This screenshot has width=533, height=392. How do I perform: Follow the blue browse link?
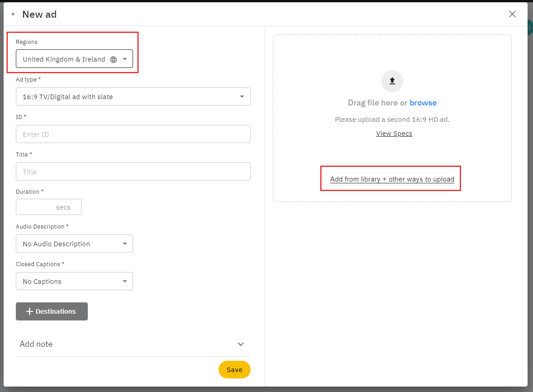(423, 103)
